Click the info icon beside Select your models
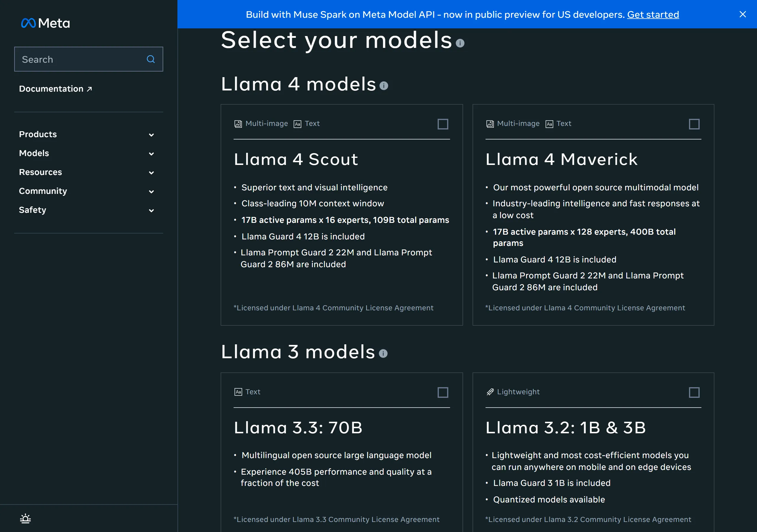 point(460,43)
